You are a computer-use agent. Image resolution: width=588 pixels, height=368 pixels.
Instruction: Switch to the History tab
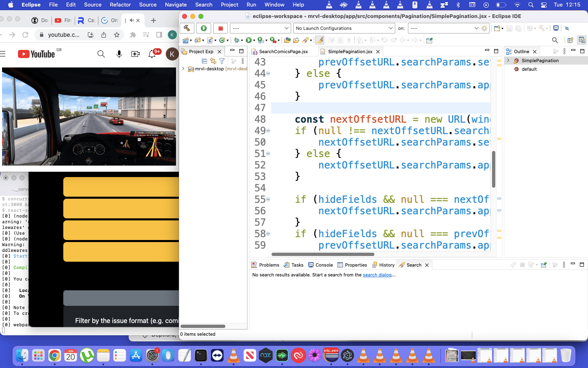coord(383,265)
